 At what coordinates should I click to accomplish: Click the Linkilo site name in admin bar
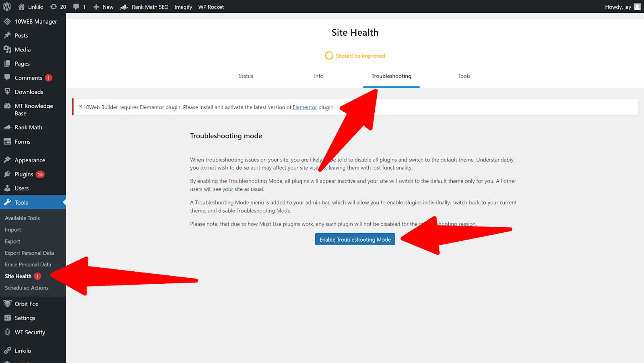tap(36, 7)
